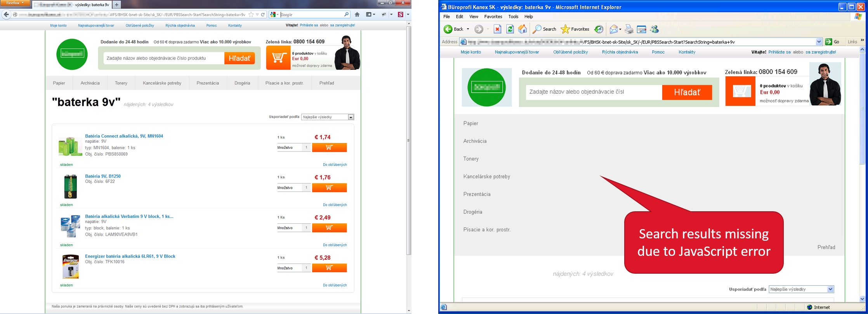Click the Print icon in Internet Explorer
This screenshot has height=314, width=868.
coord(629,29)
